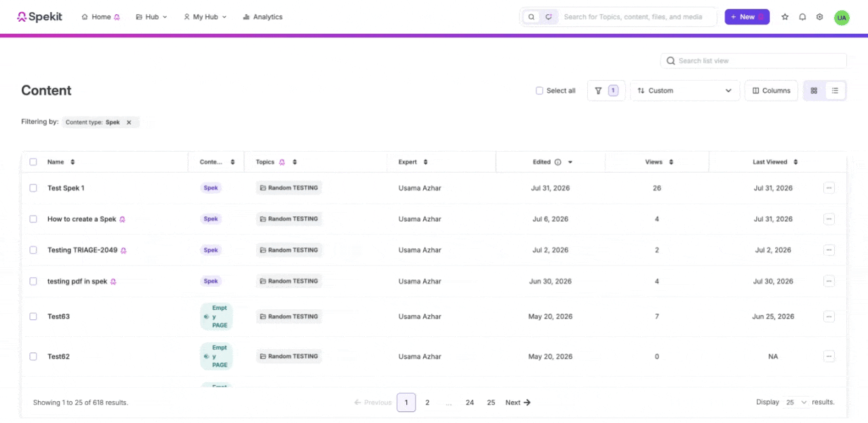Sort by the Name column
The image size is (868, 423).
tap(73, 162)
